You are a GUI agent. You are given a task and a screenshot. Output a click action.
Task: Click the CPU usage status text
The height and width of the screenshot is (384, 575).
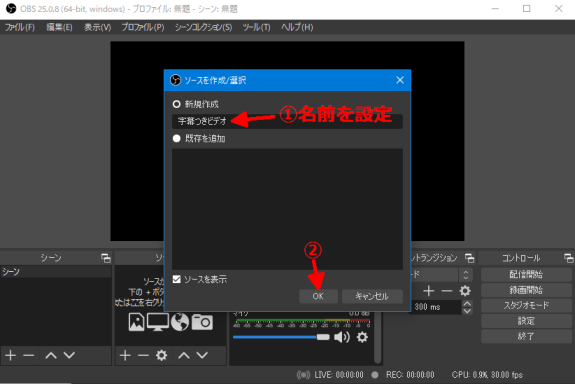coord(487,375)
